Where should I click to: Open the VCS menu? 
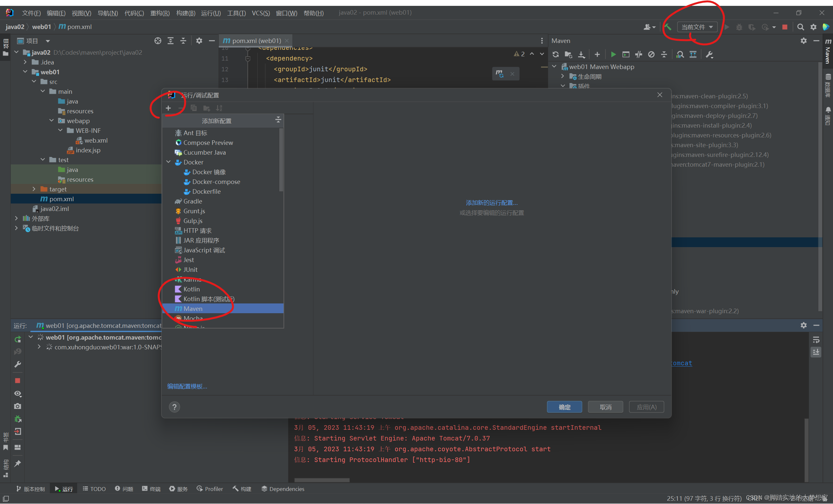[x=261, y=13]
